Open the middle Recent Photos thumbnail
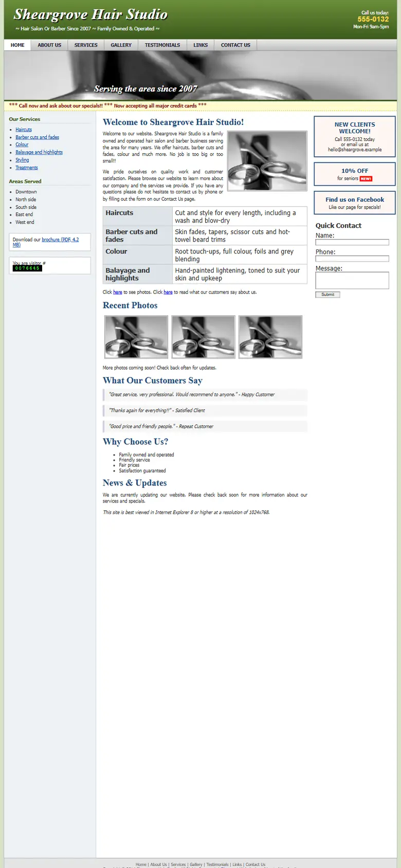401x868 pixels. tap(203, 337)
